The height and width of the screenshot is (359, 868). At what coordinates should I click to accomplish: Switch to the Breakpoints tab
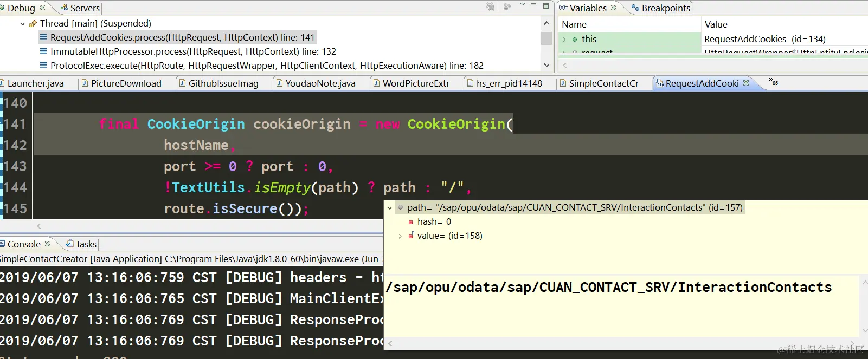pyautogui.click(x=661, y=8)
